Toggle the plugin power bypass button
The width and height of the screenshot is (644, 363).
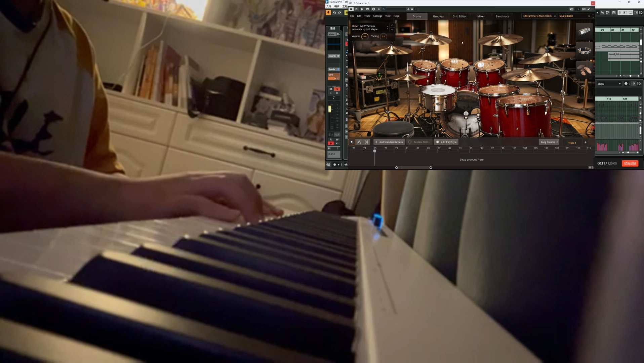[351, 9]
